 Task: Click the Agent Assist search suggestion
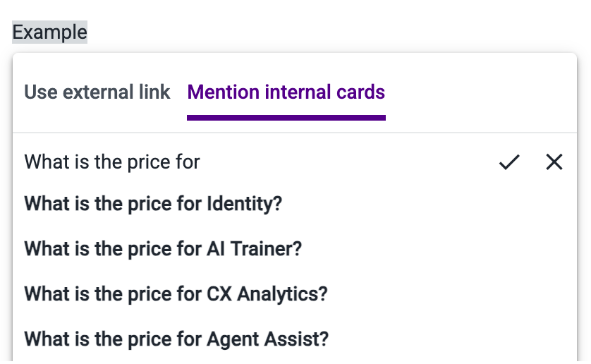[176, 339]
